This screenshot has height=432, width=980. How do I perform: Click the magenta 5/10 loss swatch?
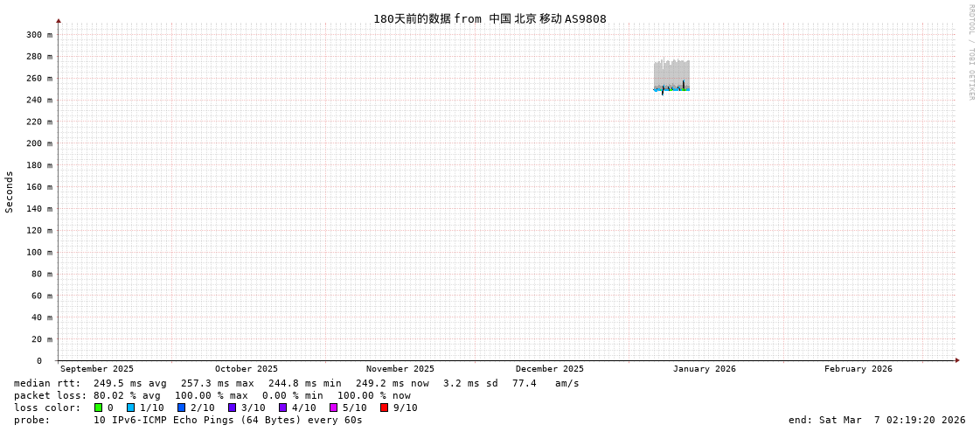tap(333, 408)
